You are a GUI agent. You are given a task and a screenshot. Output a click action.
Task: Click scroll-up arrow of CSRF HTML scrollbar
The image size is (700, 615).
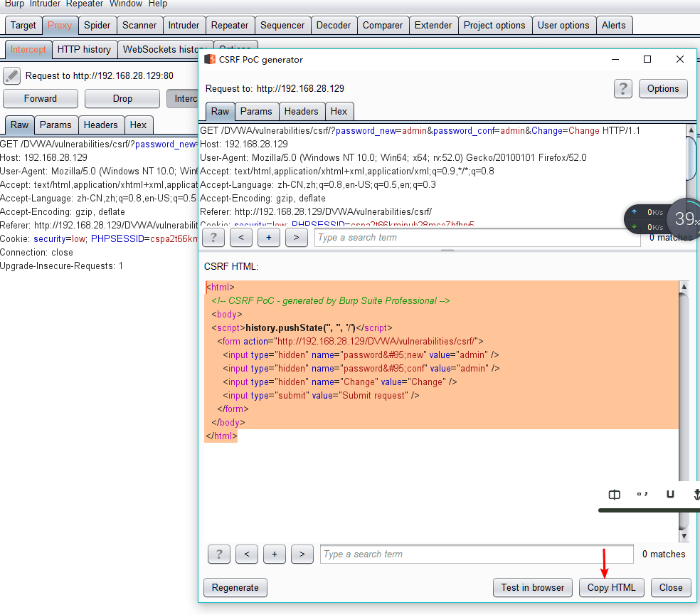tap(684, 287)
